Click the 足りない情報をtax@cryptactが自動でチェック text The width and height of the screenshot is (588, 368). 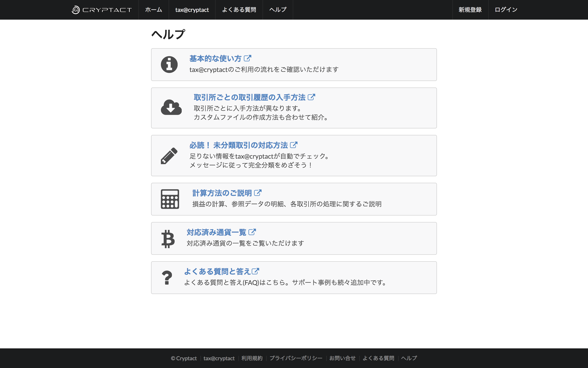coord(259,156)
